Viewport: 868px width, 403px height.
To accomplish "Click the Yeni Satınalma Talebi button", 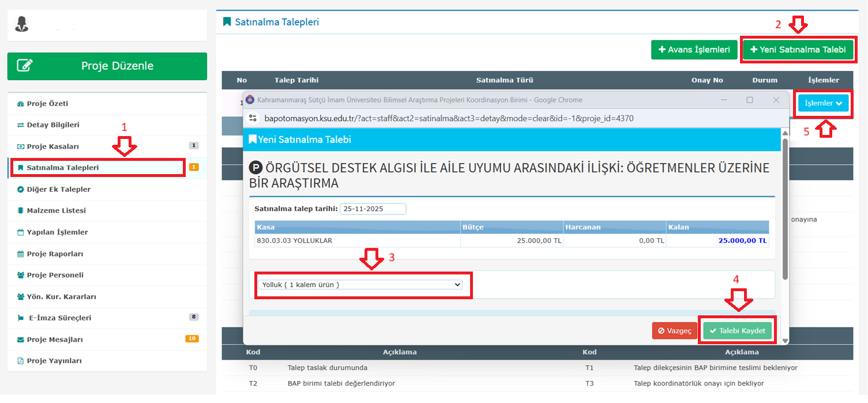I will [797, 50].
